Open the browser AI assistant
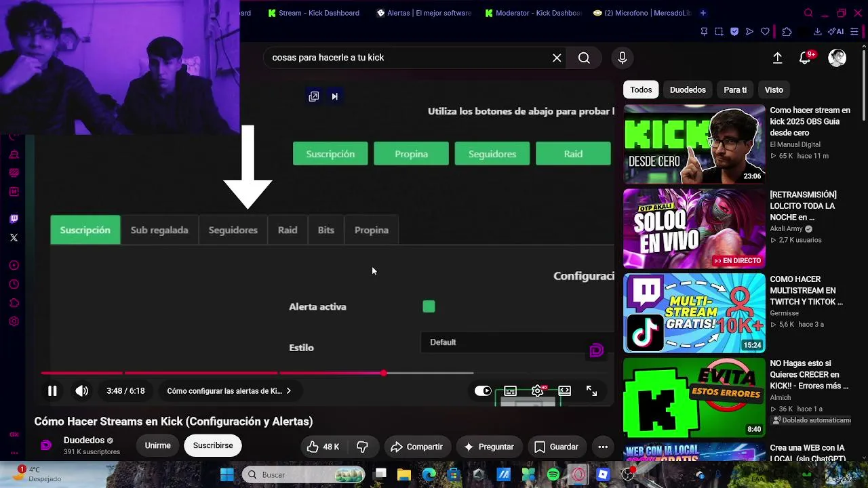This screenshot has height=488, width=868. click(x=837, y=32)
